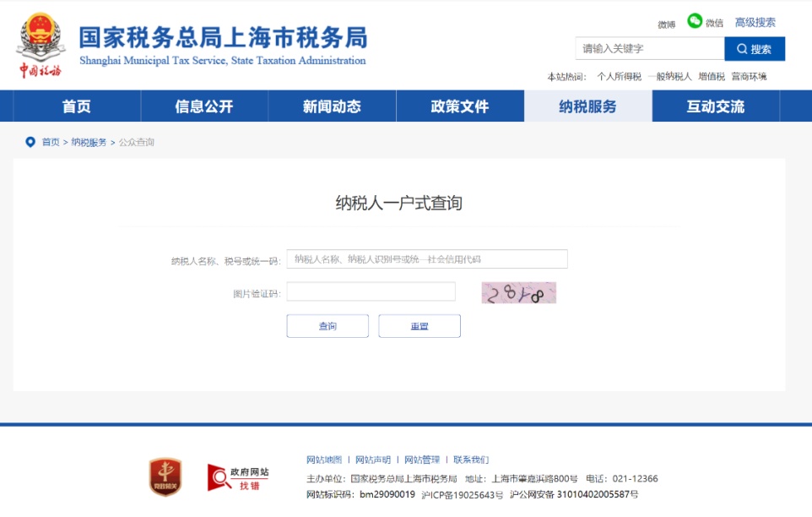Open the 政府网站找错 icon
This screenshot has width=812, height=517.
[x=238, y=477]
